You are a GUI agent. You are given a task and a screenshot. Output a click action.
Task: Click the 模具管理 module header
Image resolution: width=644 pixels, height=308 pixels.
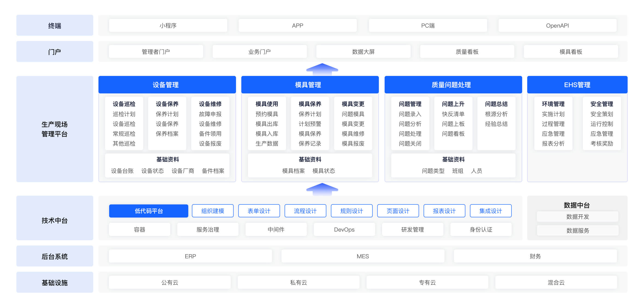coord(310,85)
